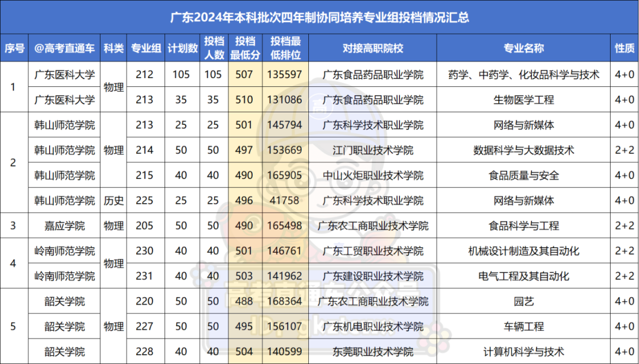Viewport: 639px width, 364px height.
Task: Select major 电气工程及其自动化
Action: (523, 276)
